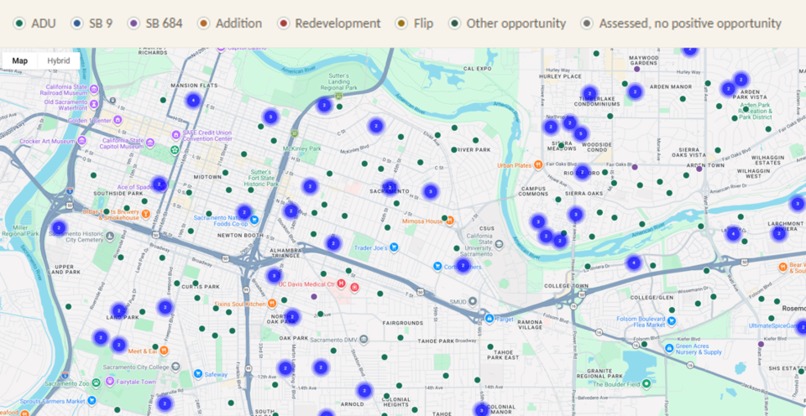
Task: Click the SMUD location pin
Action: (x=472, y=301)
